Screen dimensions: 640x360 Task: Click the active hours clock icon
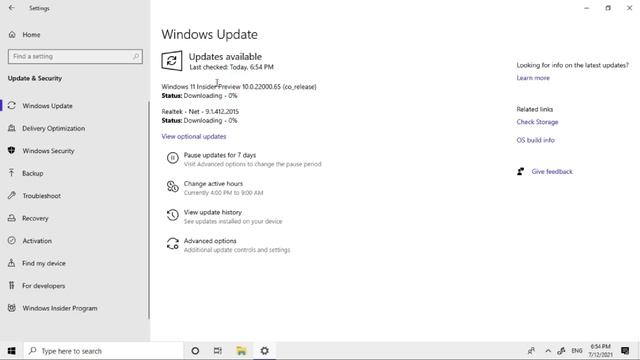173,187
